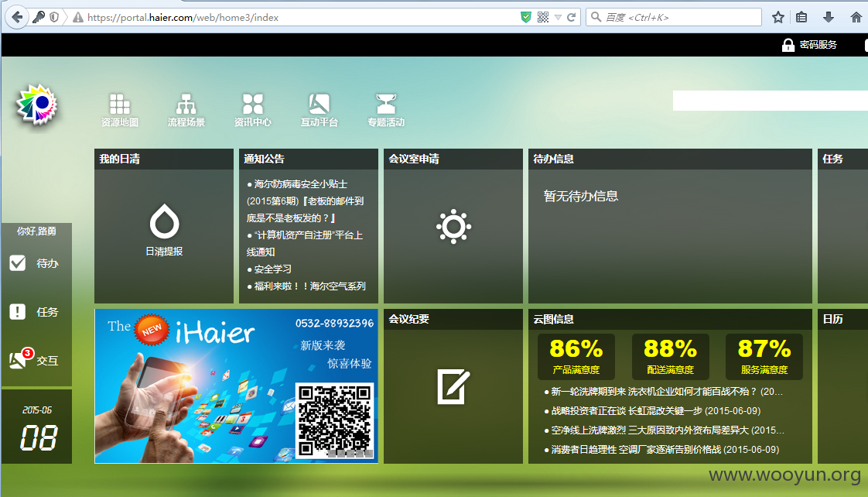Screen dimensions: 868x497
Task: Click the shield icon beside the URL
Action: [54, 17]
